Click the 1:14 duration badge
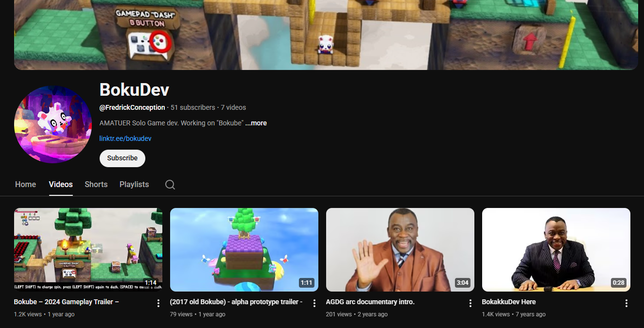Screen dimensions: 644x328 (x=151, y=283)
